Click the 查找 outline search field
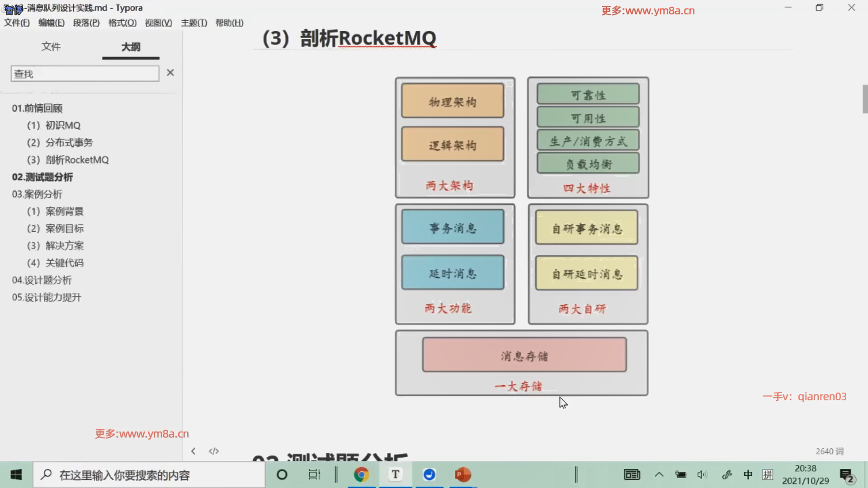Viewport: 868px width, 488px height. pos(85,74)
